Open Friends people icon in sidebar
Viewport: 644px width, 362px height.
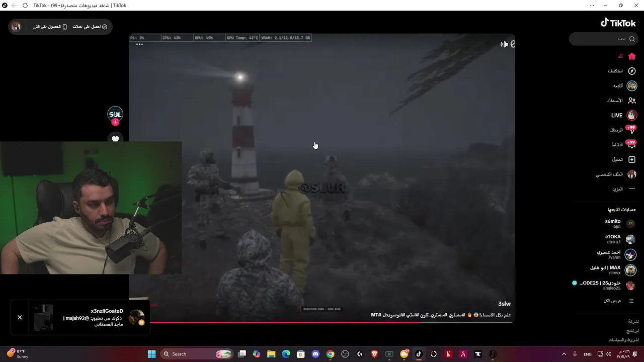632,100
